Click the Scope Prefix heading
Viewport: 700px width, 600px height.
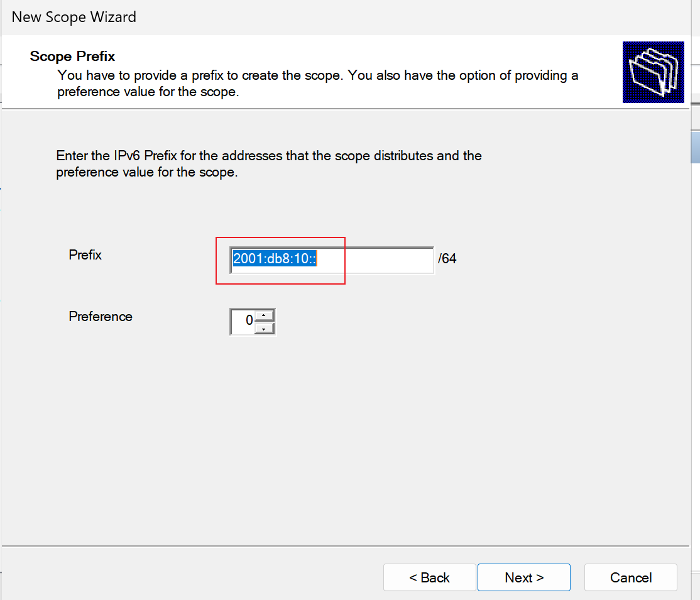(x=72, y=57)
